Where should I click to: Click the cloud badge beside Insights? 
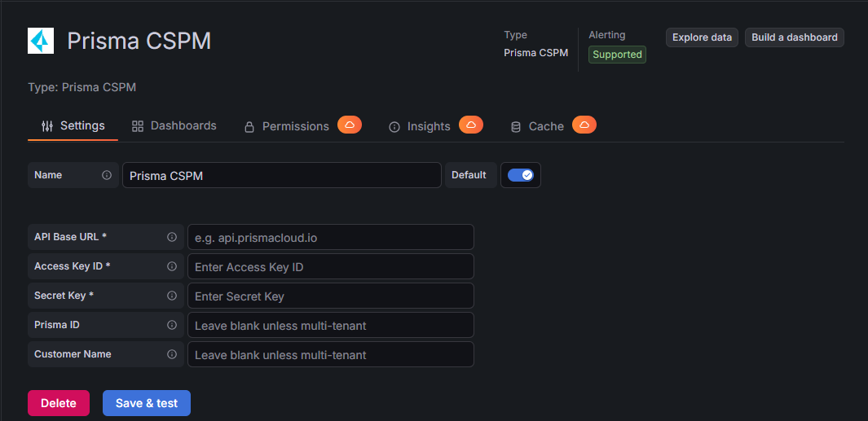pos(471,125)
